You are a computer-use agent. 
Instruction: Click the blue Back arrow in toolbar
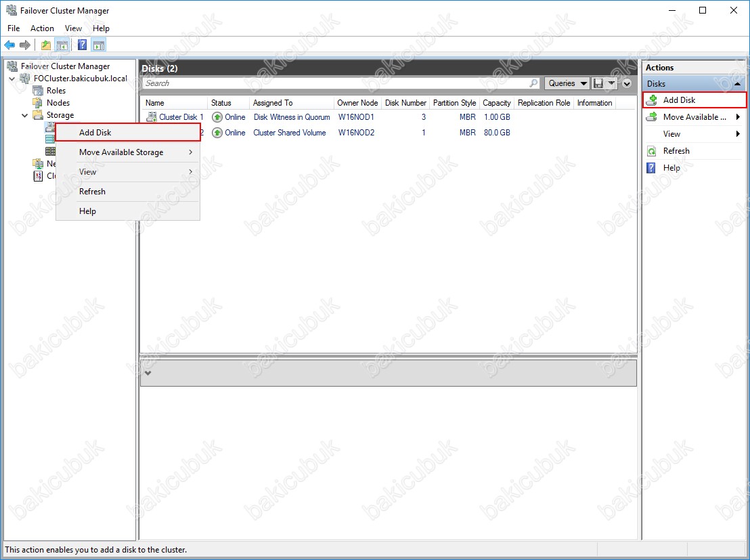[x=9, y=45]
